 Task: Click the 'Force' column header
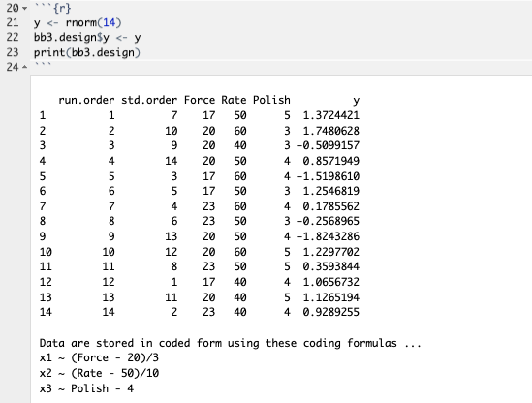[x=200, y=100]
